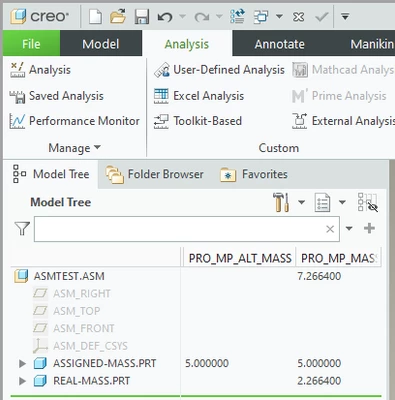The height and width of the screenshot is (400, 395).
Task: Expand the ASSIGNED-MASS.PRT node
Action: [22, 363]
